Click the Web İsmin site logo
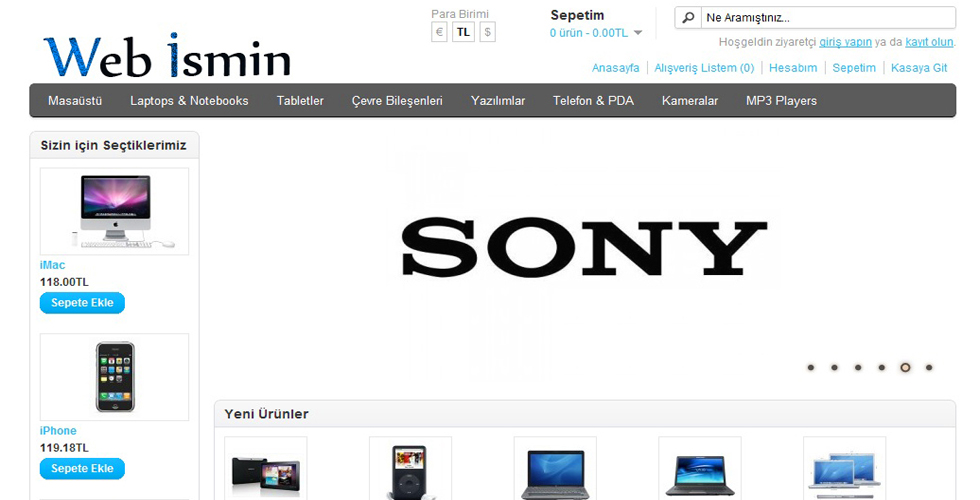Viewport: 980px width, 500px height. click(x=167, y=55)
